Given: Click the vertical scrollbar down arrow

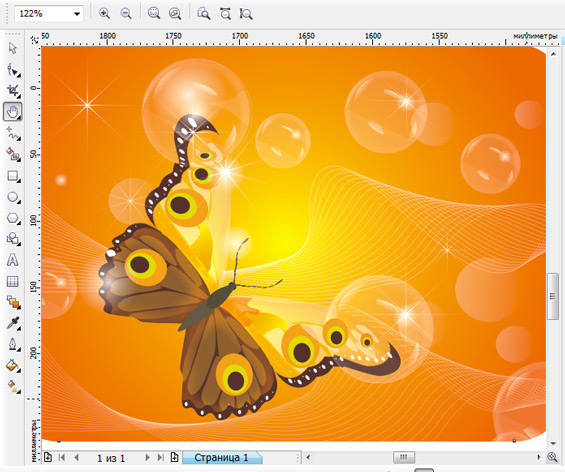Looking at the screenshot, I should (553, 443).
